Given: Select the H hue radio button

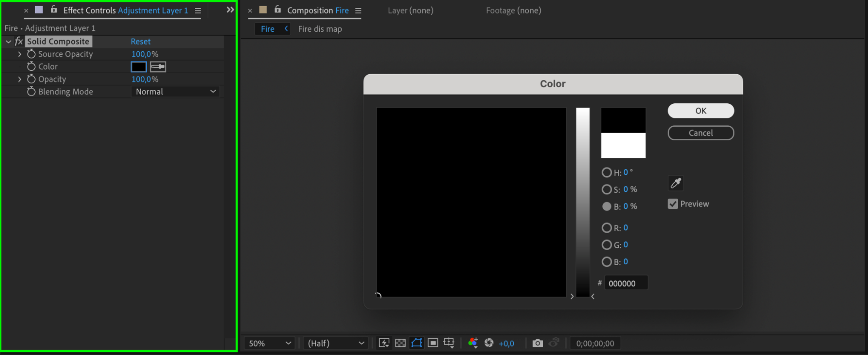Looking at the screenshot, I should (x=607, y=173).
